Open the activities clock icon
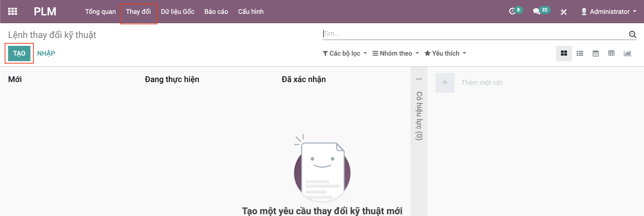644x216 pixels. click(x=512, y=11)
